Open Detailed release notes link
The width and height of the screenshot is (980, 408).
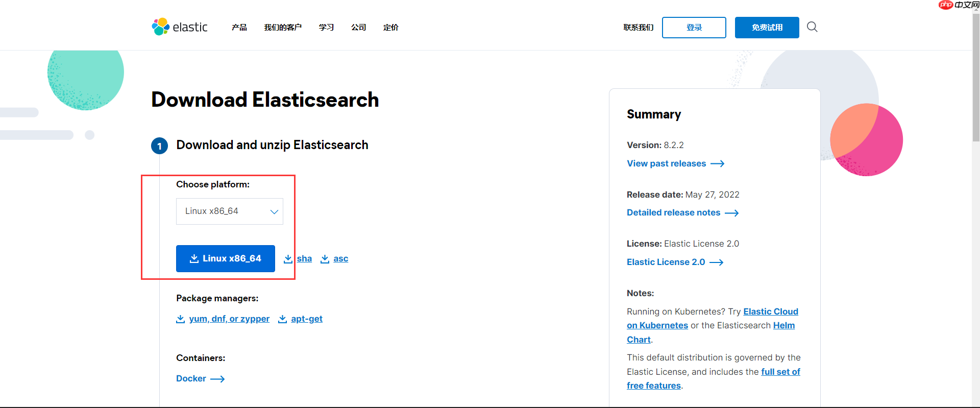coord(674,213)
